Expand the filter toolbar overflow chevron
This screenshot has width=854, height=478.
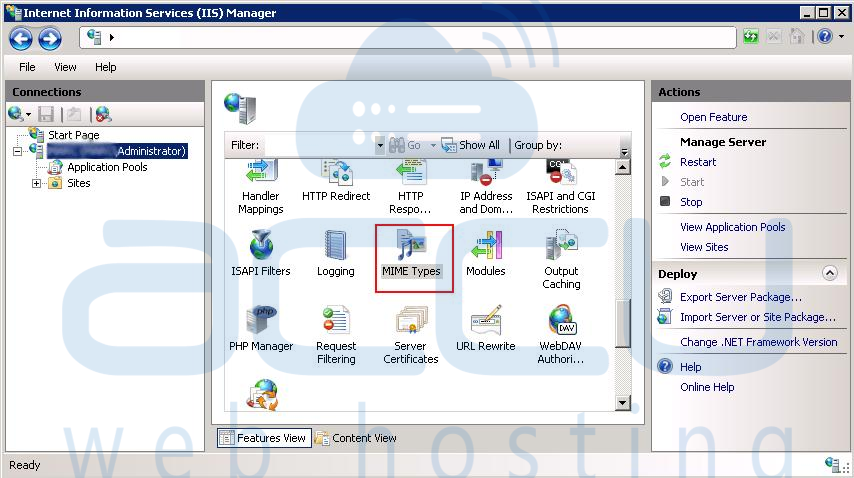pyautogui.click(x=625, y=152)
